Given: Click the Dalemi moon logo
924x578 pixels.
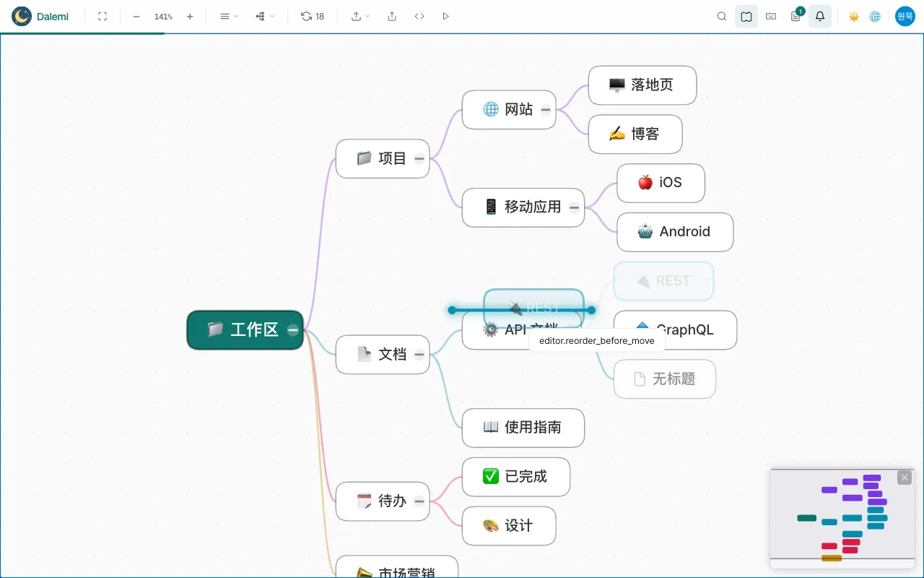Looking at the screenshot, I should coord(22,16).
